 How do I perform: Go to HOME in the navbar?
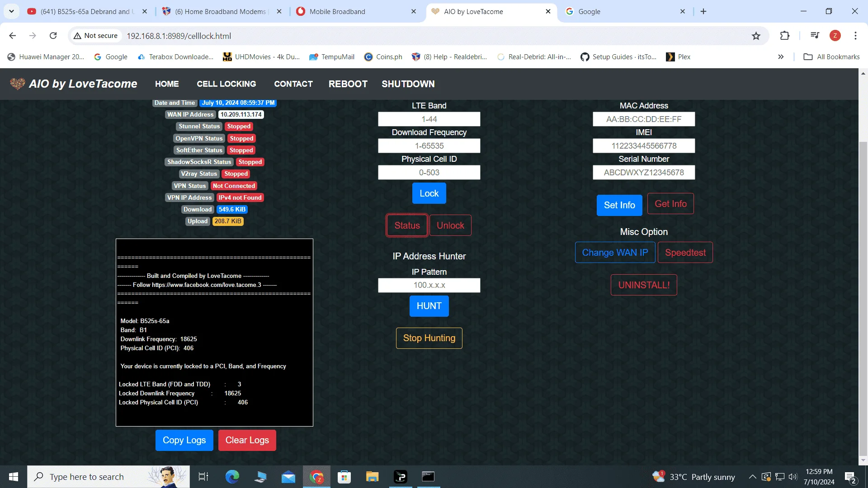[167, 84]
